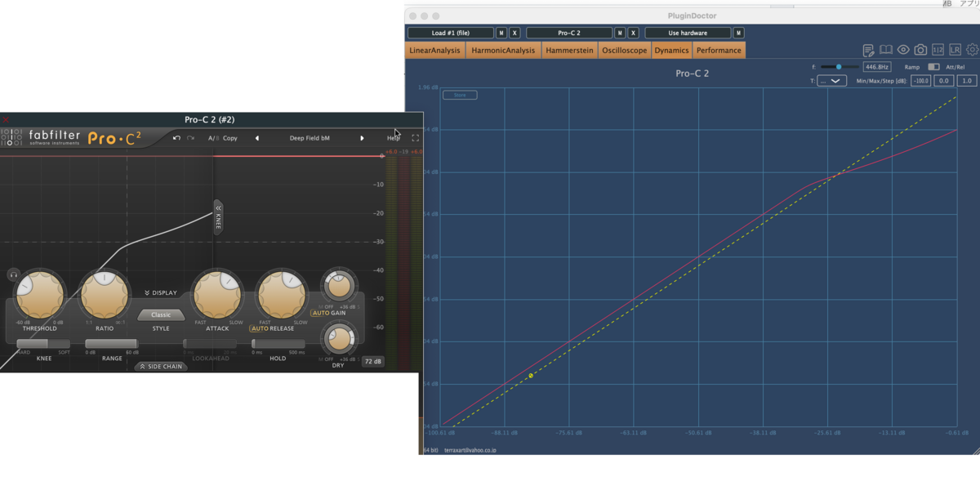Click the RATIO knob
980x477 pixels.
pos(104,296)
